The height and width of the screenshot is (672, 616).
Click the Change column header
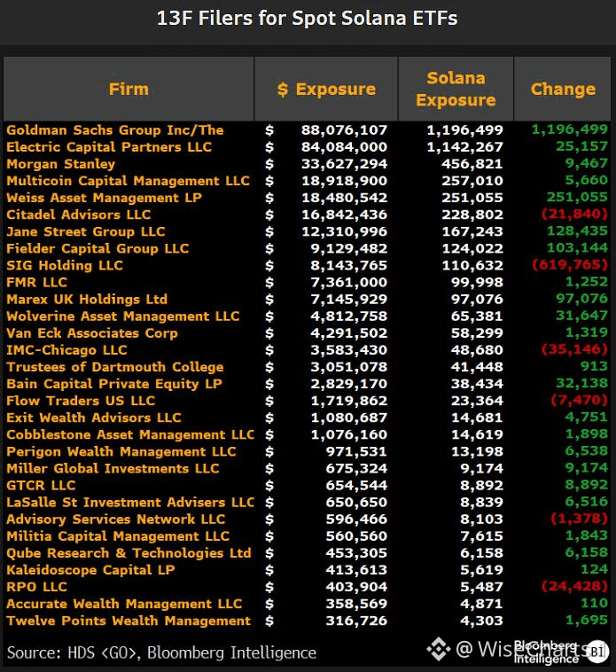563,90
